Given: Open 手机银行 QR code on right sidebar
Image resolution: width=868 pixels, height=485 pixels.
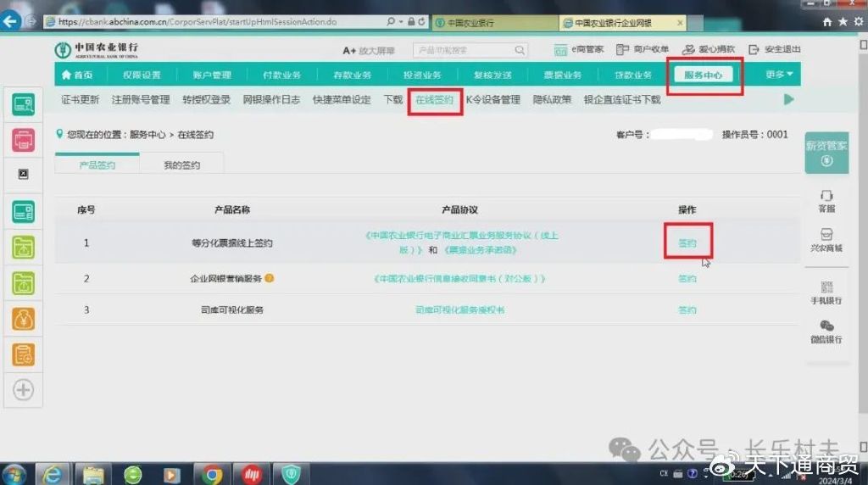Looking at the screenshot, I should 826,293.
